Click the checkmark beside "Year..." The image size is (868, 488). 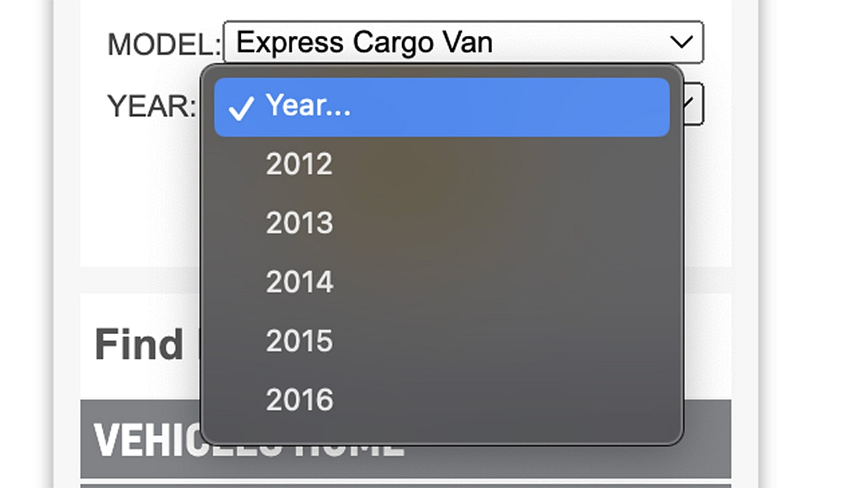click(x=241, y=108)
